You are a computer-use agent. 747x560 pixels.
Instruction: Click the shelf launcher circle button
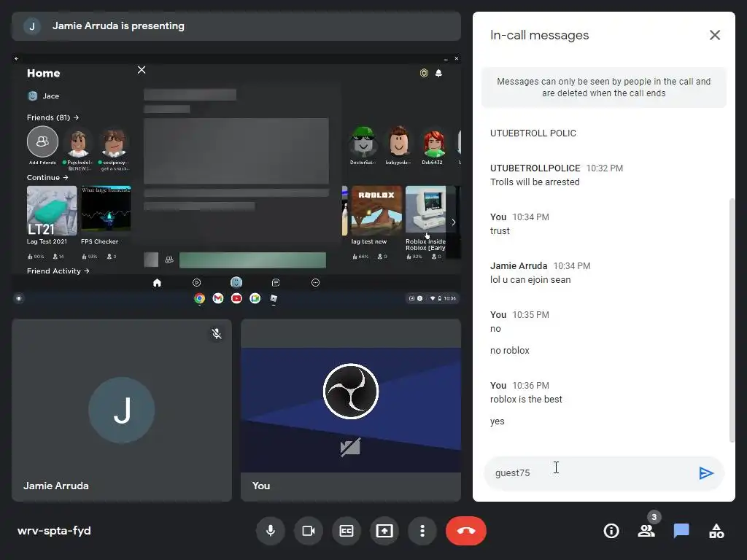(x=18, y=298)
